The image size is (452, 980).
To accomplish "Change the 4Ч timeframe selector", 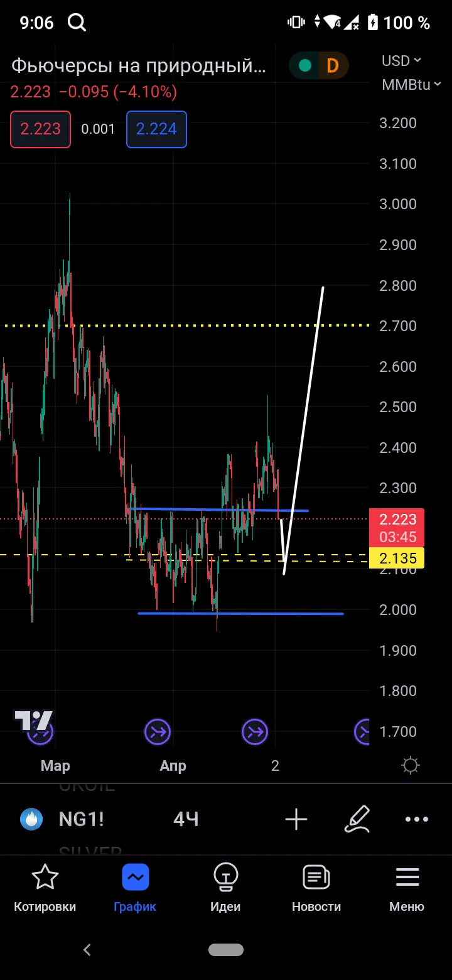I will pyautogui.click(x=186, y=819).
